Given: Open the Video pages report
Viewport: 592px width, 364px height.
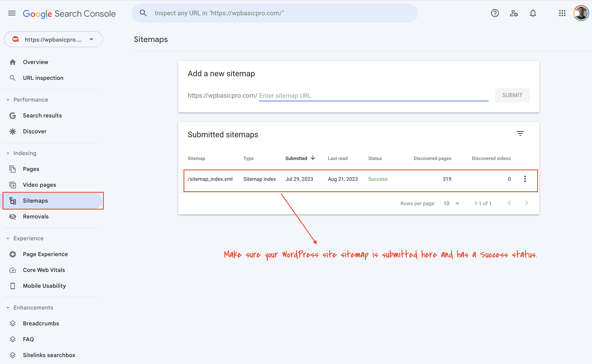Looking at the screenshot, I should tap(39, 185).
